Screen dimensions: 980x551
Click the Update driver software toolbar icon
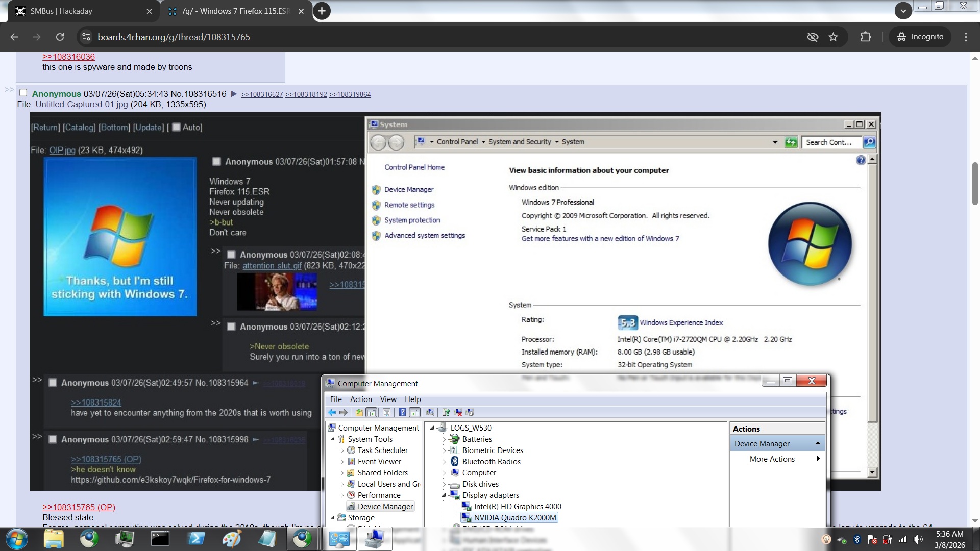click(x=446, y=412)
